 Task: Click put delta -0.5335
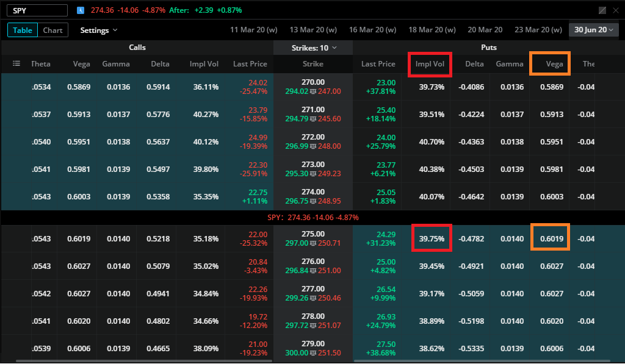pyautogui.click(x=471, y=349)
